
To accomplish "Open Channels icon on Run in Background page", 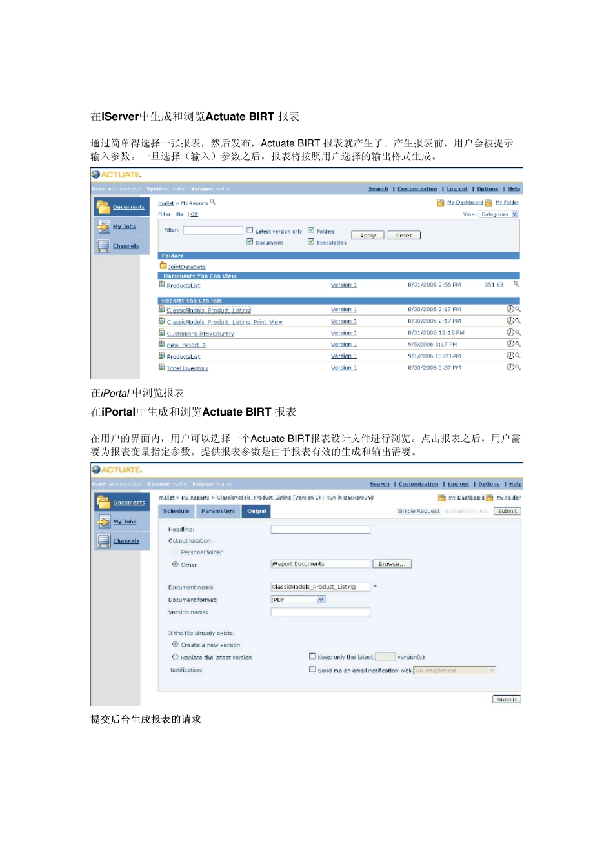I will (x=104, y=541).
